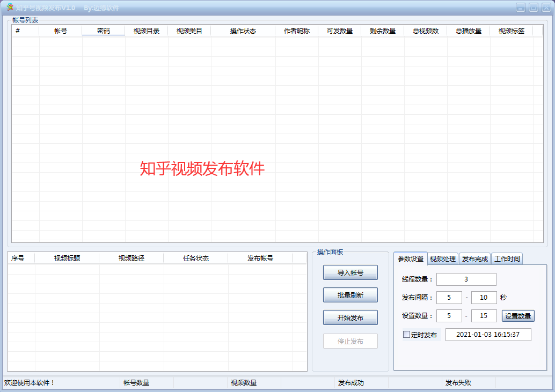Click the 发布间隔 maximum field showing 10
Screen dimensions: 555x392
[x=484, y=298]
